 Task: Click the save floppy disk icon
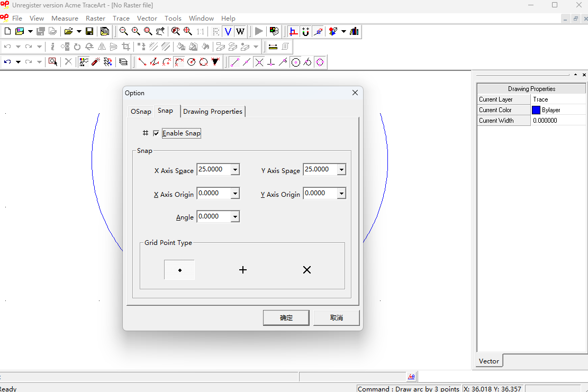coord(89,31)
